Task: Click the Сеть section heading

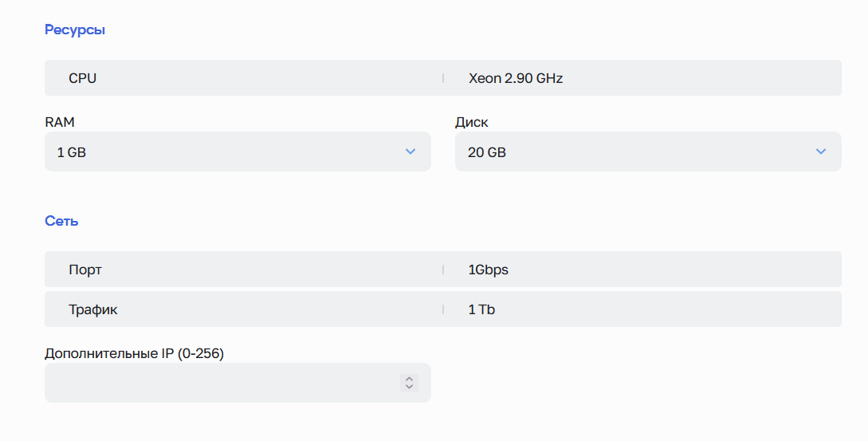Action: coord(61,221)
